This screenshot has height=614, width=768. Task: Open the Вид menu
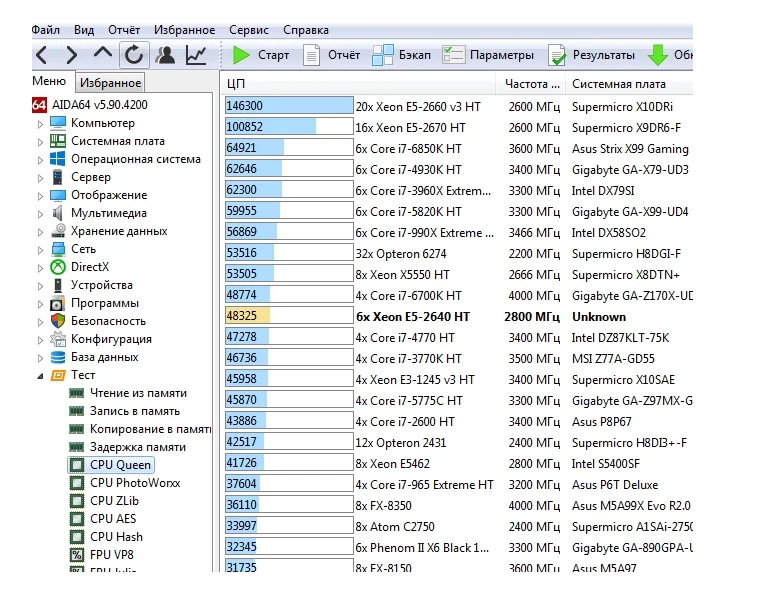click(84, 30)
